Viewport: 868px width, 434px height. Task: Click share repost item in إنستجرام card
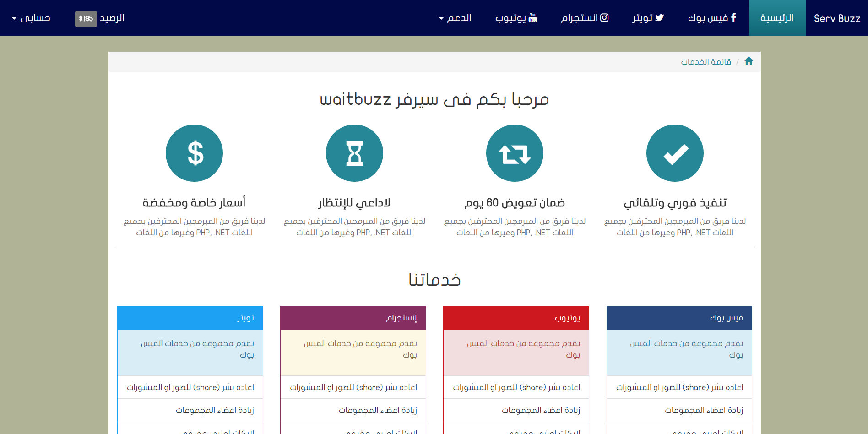click(353, 387)
